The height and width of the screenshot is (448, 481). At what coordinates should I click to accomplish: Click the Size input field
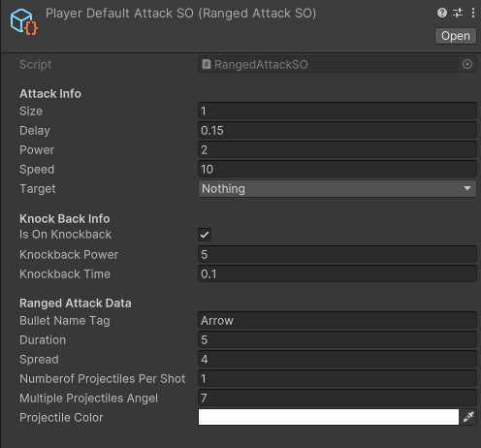pos(337,112)
